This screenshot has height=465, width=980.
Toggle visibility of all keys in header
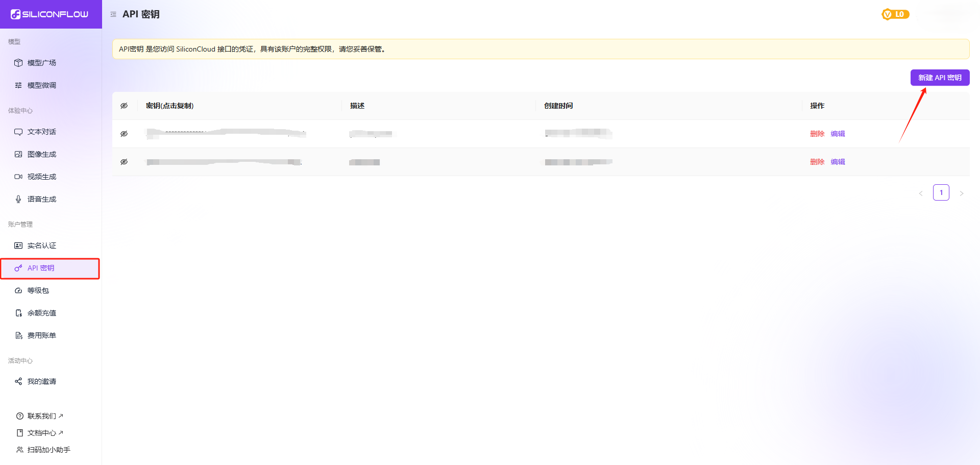(x=124, y=106)
